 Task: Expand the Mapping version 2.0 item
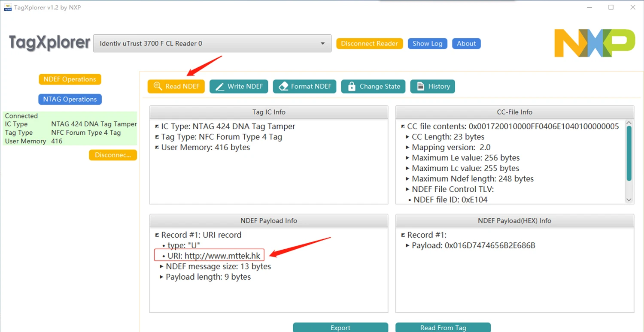tap(408, 147)
